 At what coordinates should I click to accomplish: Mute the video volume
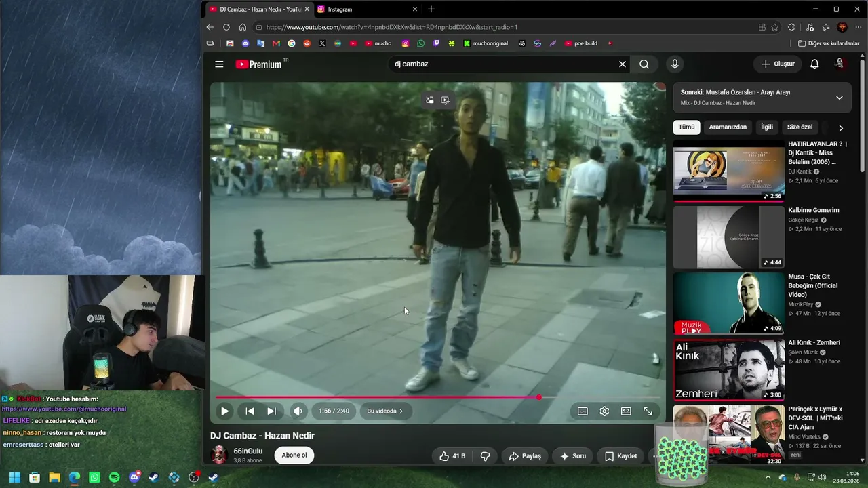click(x=298, y=411)
